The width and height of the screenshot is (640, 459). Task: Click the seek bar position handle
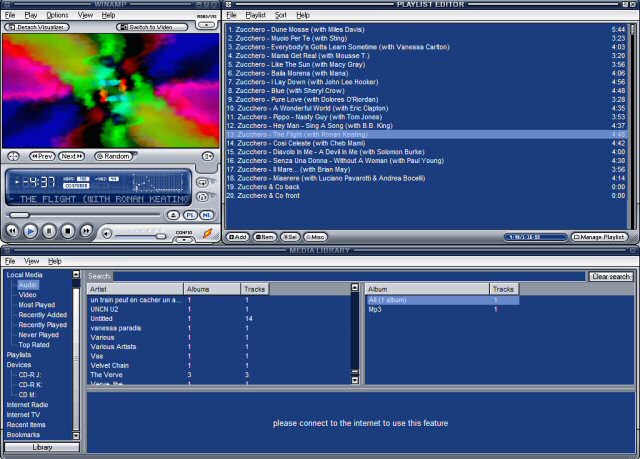(x=19, y=215)
